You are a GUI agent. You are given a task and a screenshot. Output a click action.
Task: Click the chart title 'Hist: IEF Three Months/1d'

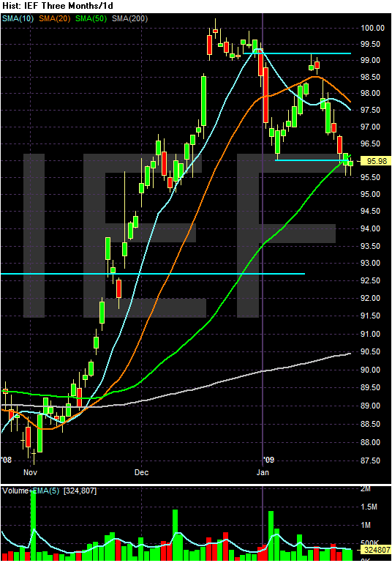coord(57,6)
